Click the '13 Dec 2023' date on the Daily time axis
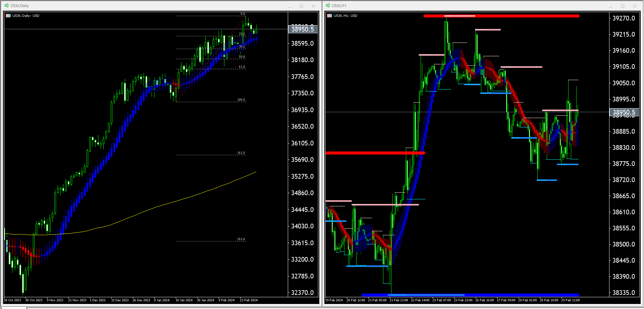Screen dimensions: 644x309 tap(120, 300)
